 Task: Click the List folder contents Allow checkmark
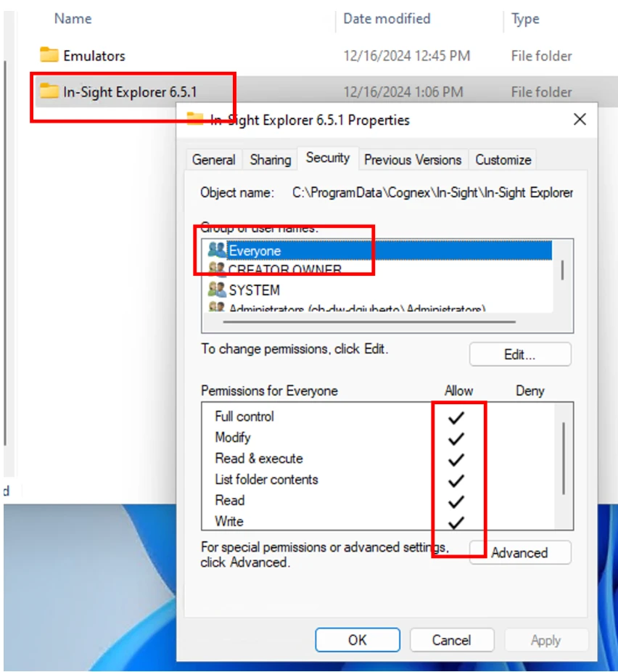click(x=456, y=480)
